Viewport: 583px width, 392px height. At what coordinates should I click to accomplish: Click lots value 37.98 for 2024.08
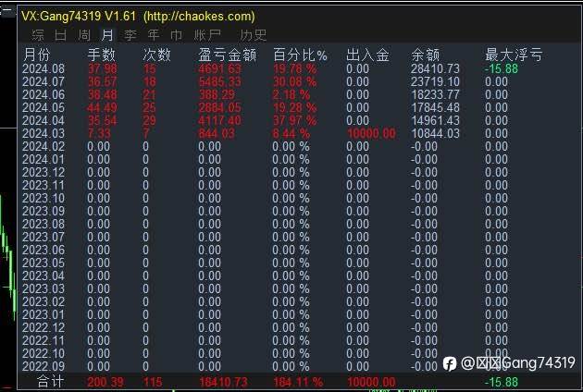[x=102, y=68]
